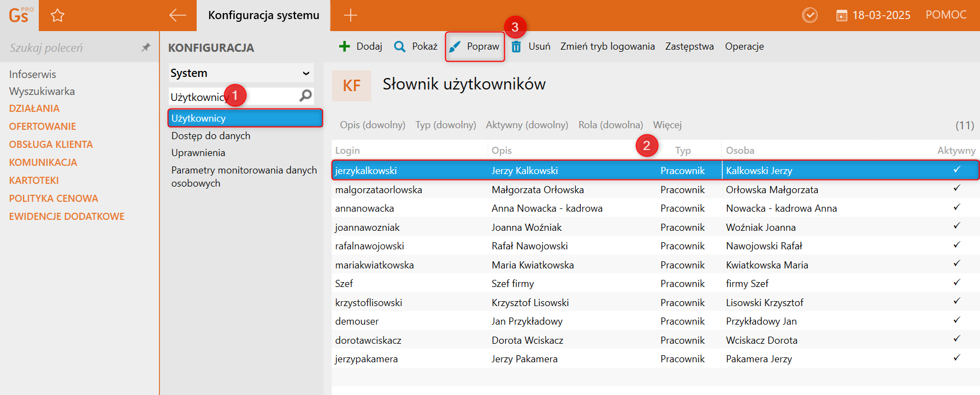This screenshot has height=395, width=980.
Task: Click the back arrow icon
Action: point(178,15)
